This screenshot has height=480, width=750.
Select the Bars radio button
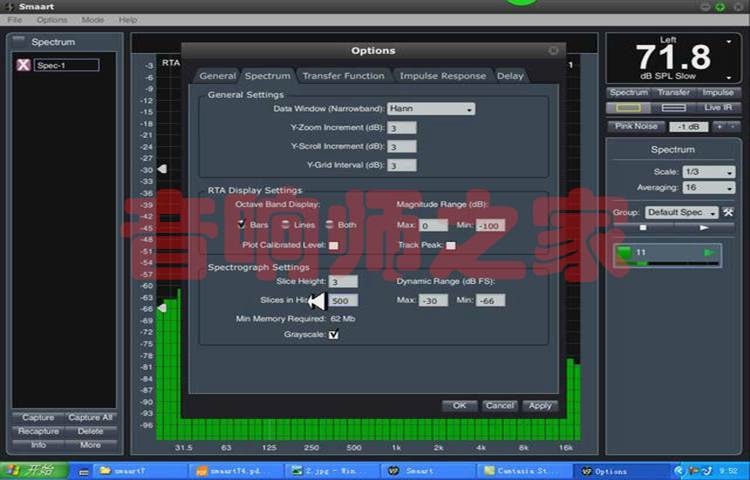[x=242, y=225]
